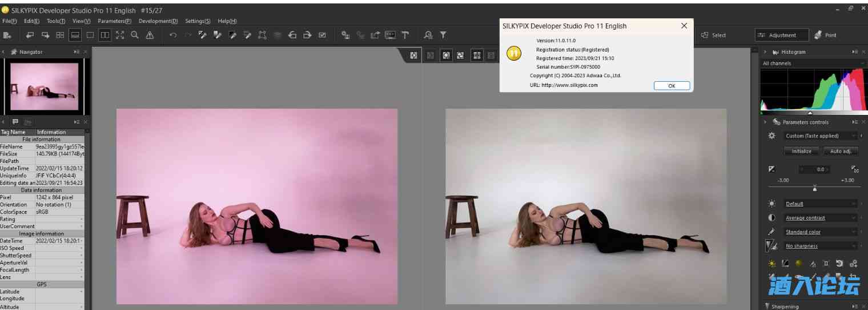This screenshot has height=310, width=868.
Task: Rotate image right with toolbar icon
Action: point(307,35)
